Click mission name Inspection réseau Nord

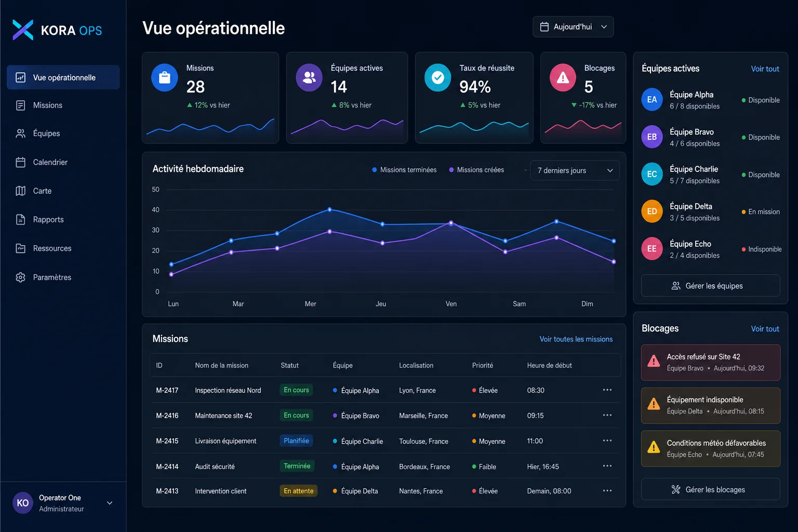pos(228,390)
